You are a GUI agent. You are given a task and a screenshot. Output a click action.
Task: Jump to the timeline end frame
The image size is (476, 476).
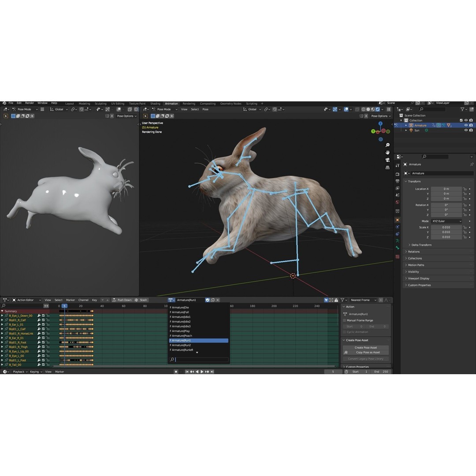(x=212, y=372)
